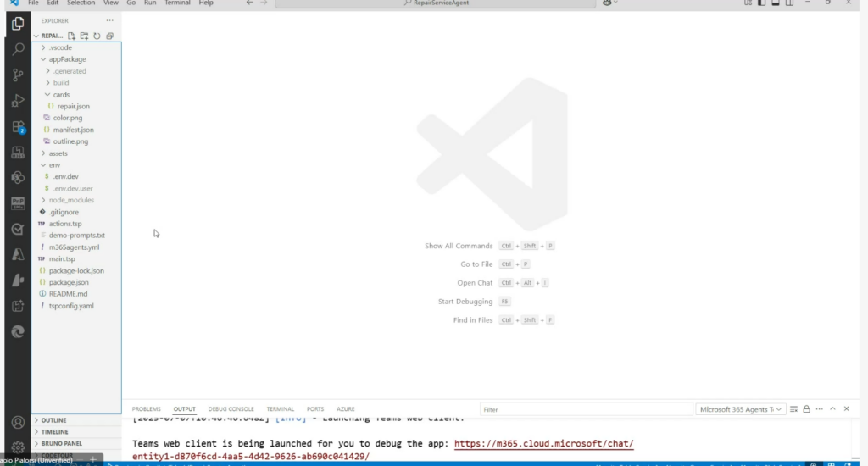
Task: Open the Copilot icon in title bar
Action: 607,3
